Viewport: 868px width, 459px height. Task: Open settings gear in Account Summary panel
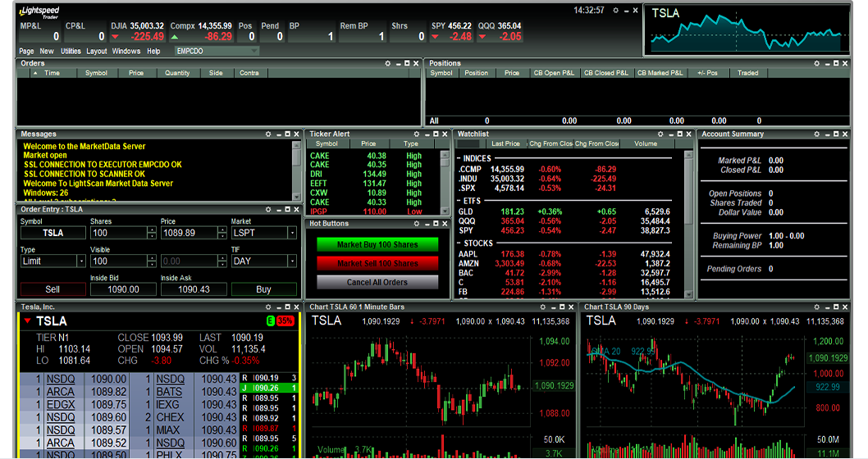tap(816, 134)
